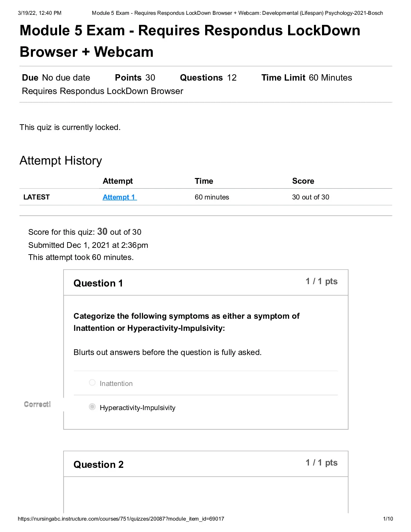Screen dimensions: 411x532
Task: Click the LATEST row label
Action: (x=37, y=197)
